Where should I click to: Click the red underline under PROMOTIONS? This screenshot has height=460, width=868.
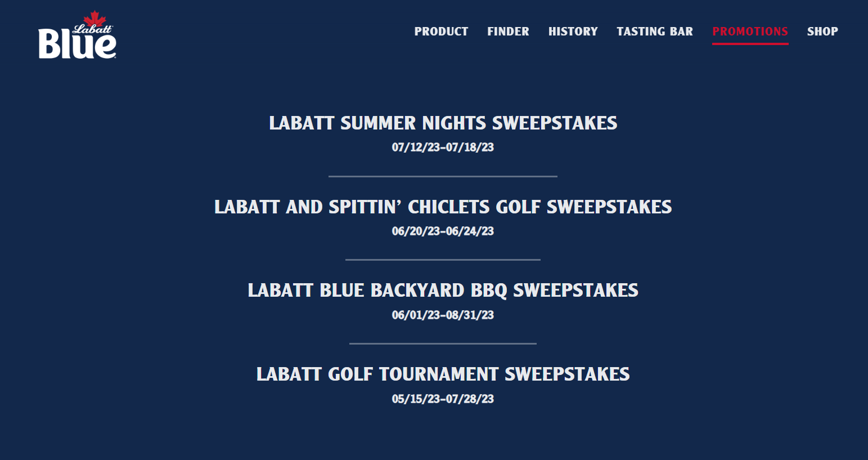[750, 42]
